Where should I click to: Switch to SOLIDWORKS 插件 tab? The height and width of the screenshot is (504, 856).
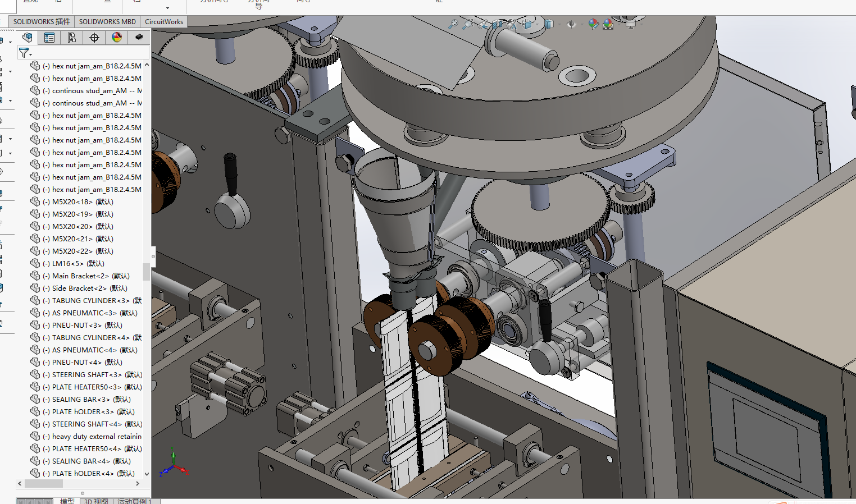[x=42, y=21]
